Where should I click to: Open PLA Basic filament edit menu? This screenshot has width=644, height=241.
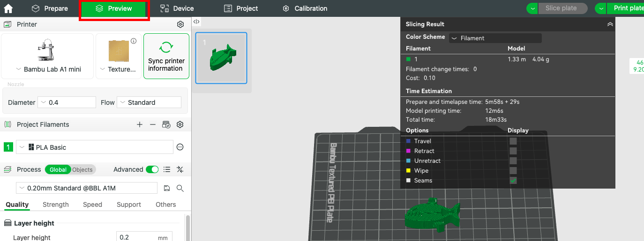pos(180,147)
